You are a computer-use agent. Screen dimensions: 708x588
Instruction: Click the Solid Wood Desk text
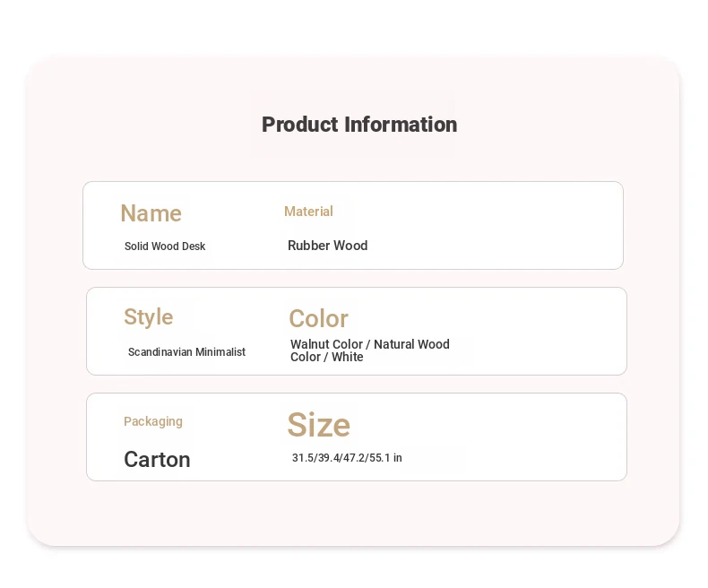click(x=165, y=246)
